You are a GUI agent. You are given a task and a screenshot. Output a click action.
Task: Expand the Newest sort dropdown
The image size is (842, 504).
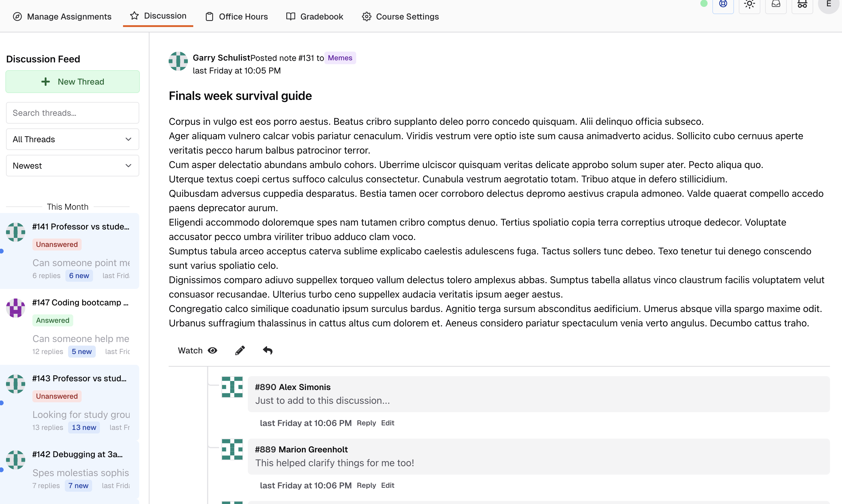(x=73, y=166)
